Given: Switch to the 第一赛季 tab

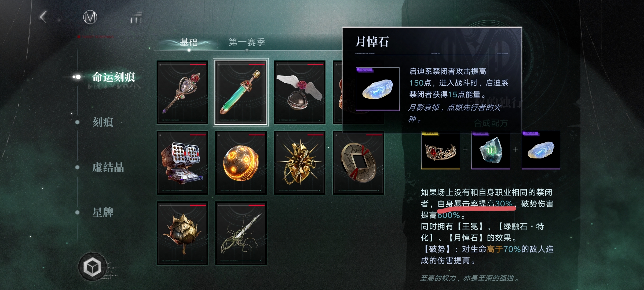Looking at the screenshot, I should pyautogui.click(x=247, y=42).
